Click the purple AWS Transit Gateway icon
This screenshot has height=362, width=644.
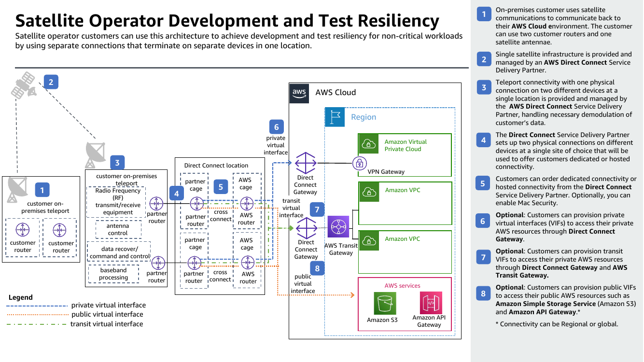click(x=338, y=227)
